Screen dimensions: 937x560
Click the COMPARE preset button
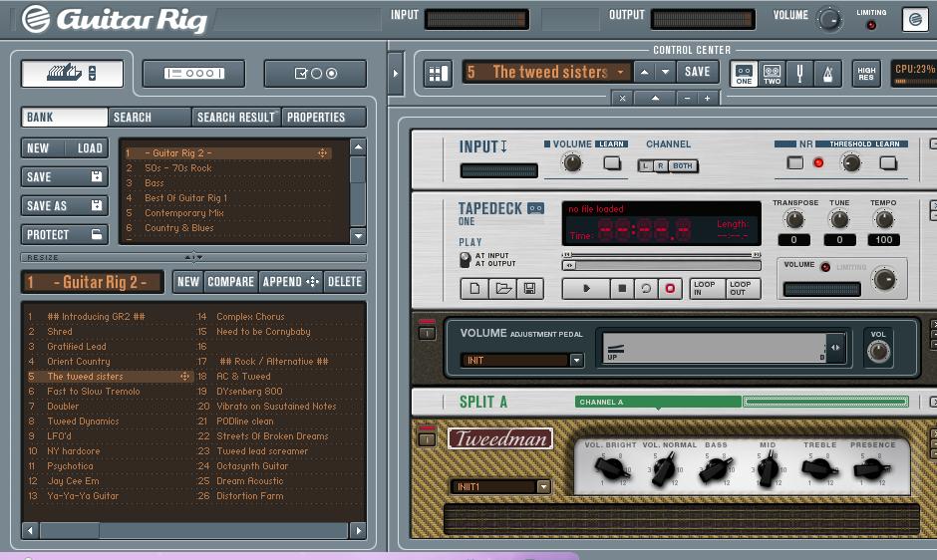pyautogui.click(x=230, y=281)
